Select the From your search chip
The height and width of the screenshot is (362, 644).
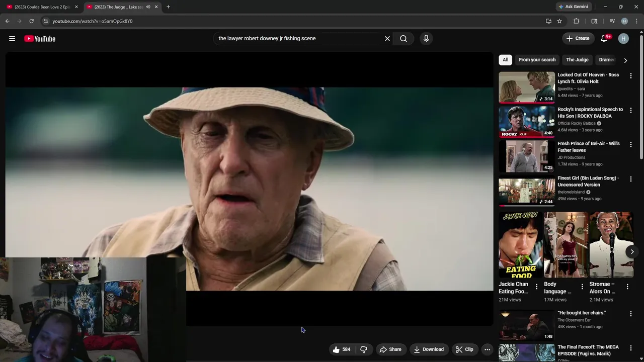coord(537,60)
